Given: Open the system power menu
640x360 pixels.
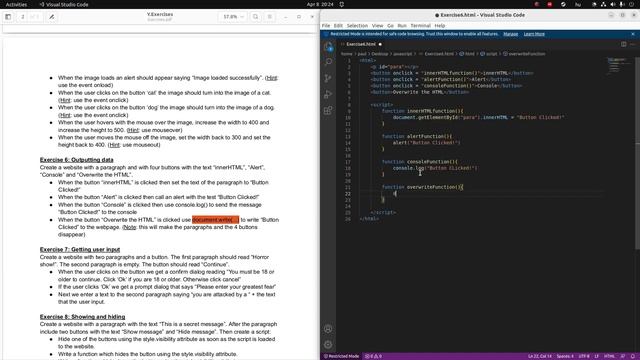Looking at the screenshot, I should point(632,4).
